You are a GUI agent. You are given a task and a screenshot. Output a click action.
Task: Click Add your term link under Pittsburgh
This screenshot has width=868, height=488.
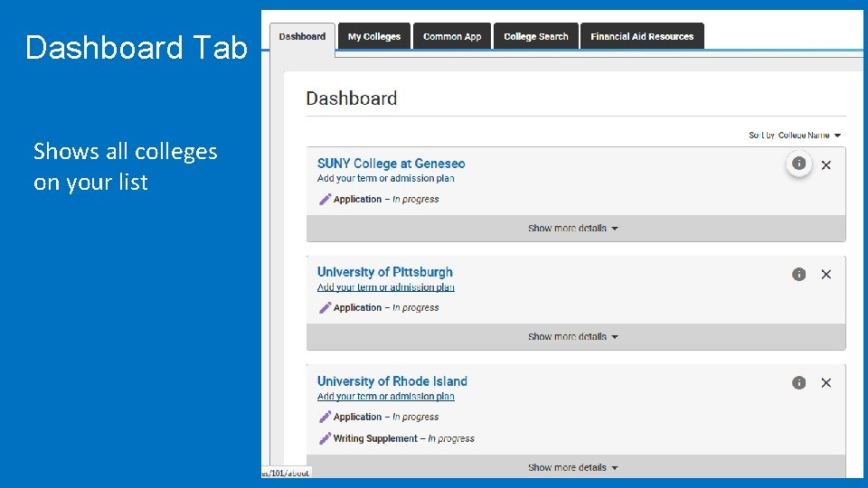tap(385, 287)
